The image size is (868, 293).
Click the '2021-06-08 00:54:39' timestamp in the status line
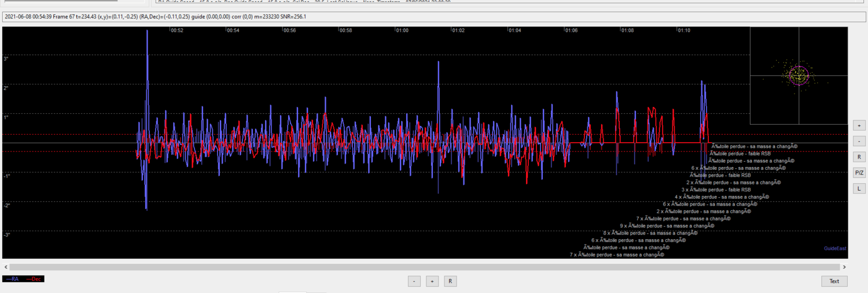pyautogui.click(x=28, y=17)
